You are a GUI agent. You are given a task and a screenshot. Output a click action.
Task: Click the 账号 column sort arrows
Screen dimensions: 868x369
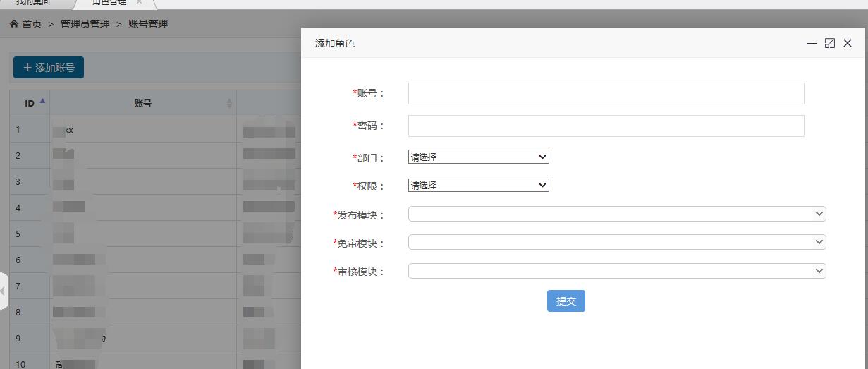tap(229, 104)
